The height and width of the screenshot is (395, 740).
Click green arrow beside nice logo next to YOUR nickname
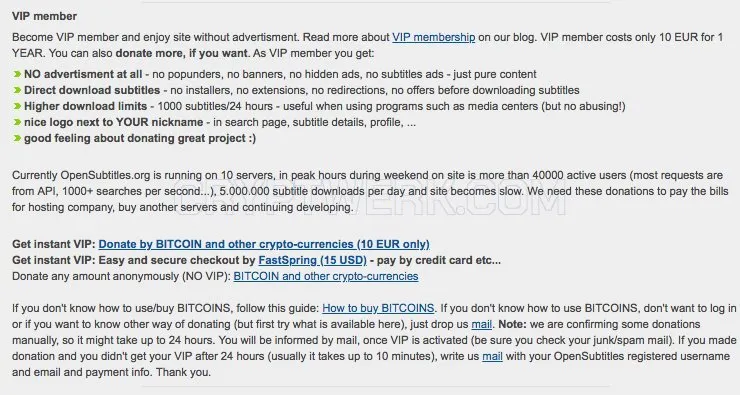coord(17,122)
